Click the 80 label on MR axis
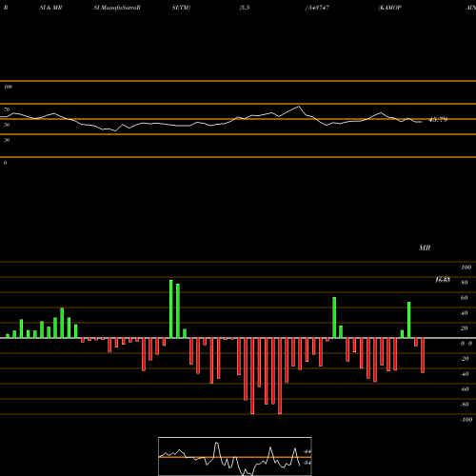 (465, 283)
